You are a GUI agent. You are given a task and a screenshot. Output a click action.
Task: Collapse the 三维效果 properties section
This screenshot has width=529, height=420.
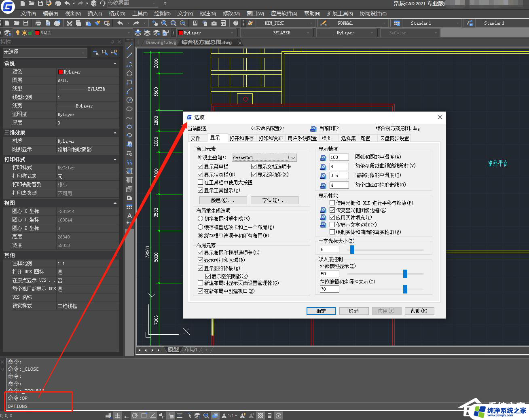coord(115,133)
